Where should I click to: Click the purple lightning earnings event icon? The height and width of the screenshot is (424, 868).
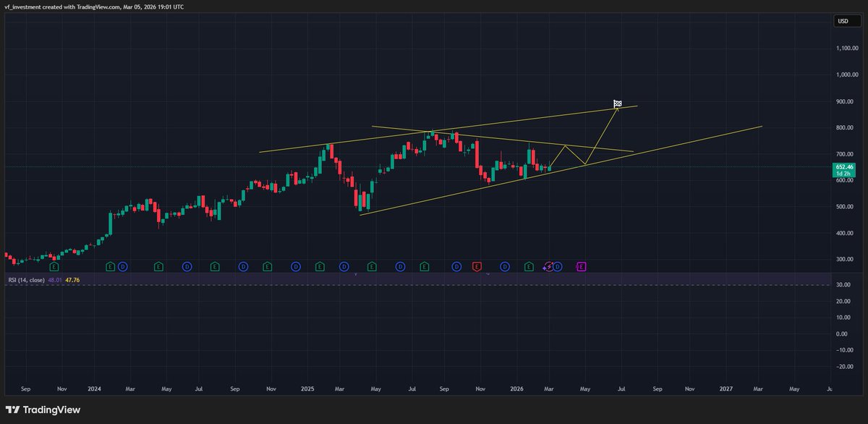coord(548,266)
